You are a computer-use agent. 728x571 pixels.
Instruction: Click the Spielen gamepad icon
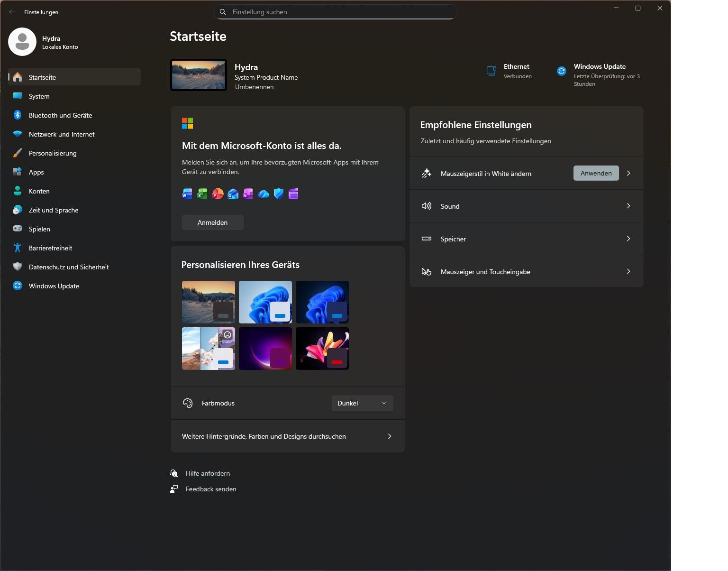pyautogui.click(x=18, y=229)
